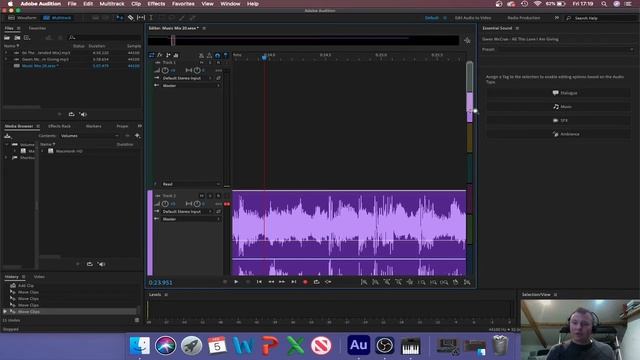Mute Track 1 with M button
Screen dimensions: 640x360
[x=202, y=62]
